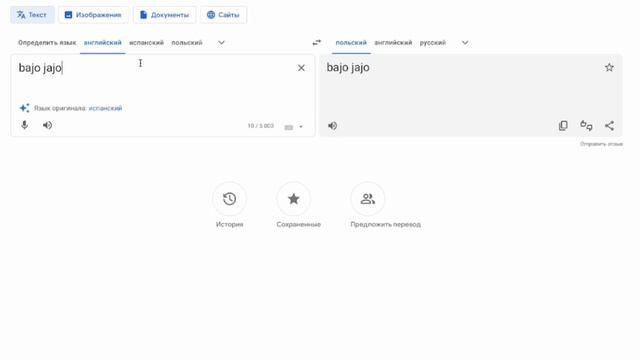Expand the target language list chevron

tap(465, 42)
